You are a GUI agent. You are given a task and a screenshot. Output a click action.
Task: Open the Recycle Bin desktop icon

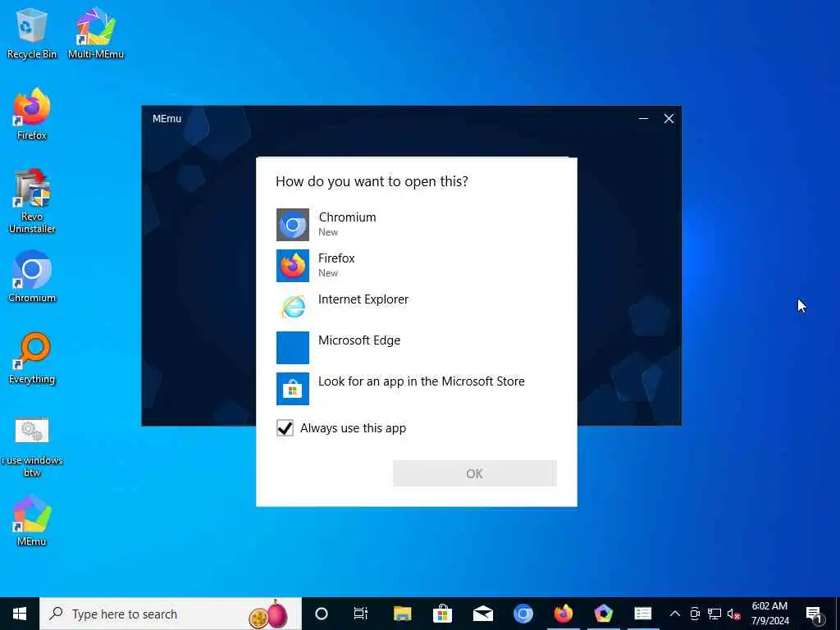point(32,33)
